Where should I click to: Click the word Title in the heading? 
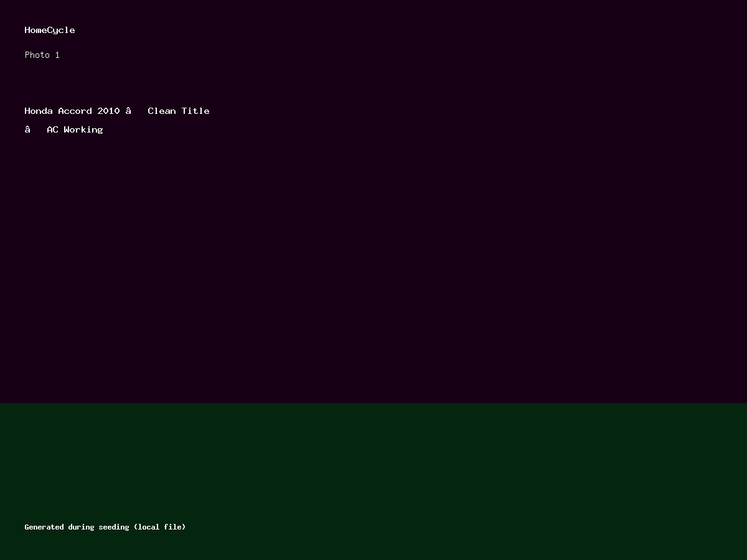pos(195,111)
